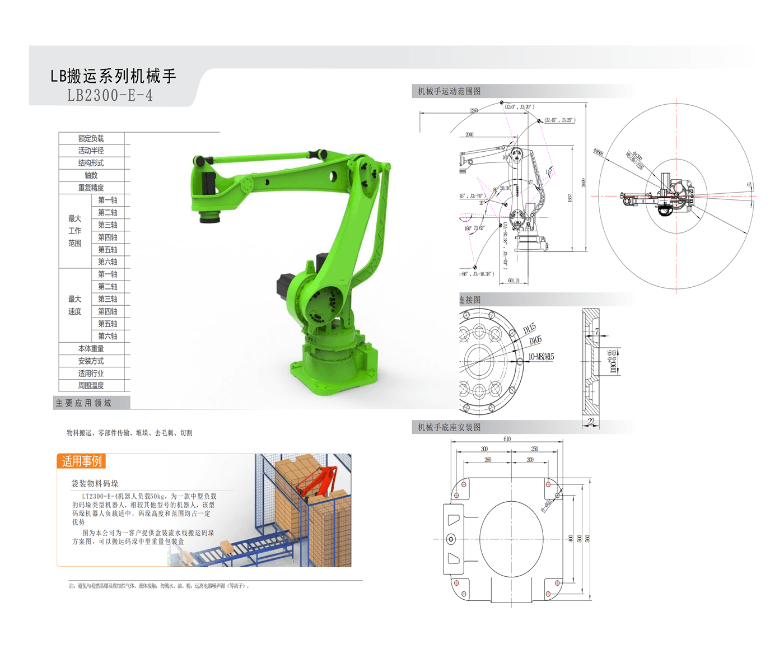Click the '最大速度' group label
The width and height of the screenshot is (784, 672).
coord(74,305)
